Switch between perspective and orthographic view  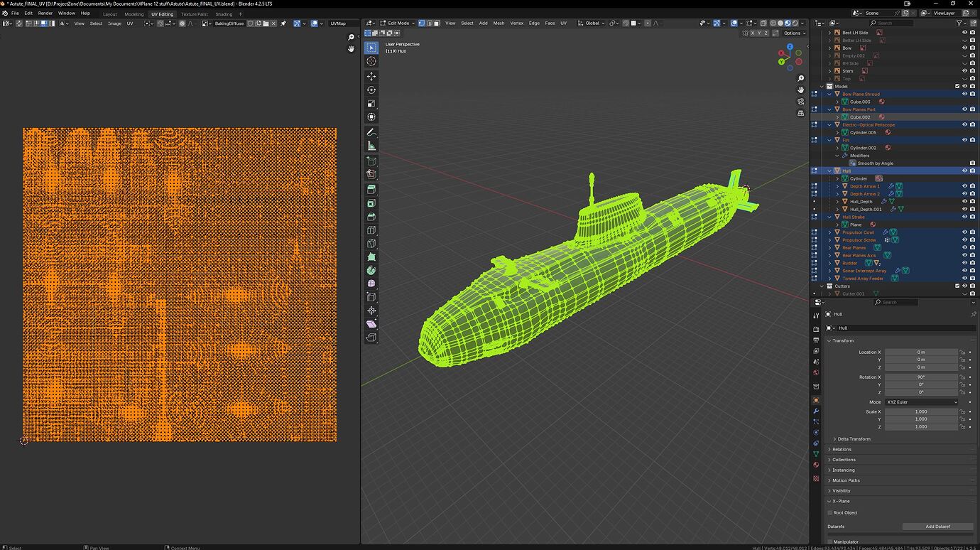point(801,113)
